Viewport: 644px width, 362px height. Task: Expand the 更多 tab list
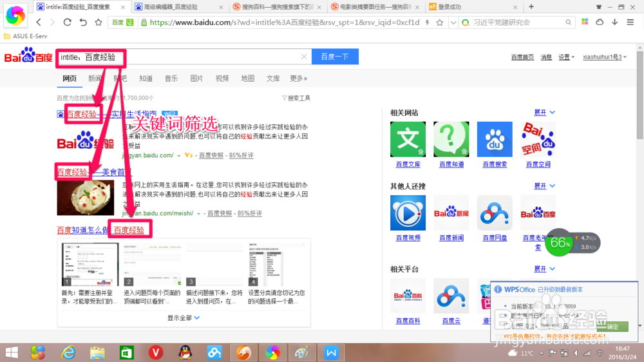pyautogui.click(x=299, y=79)
